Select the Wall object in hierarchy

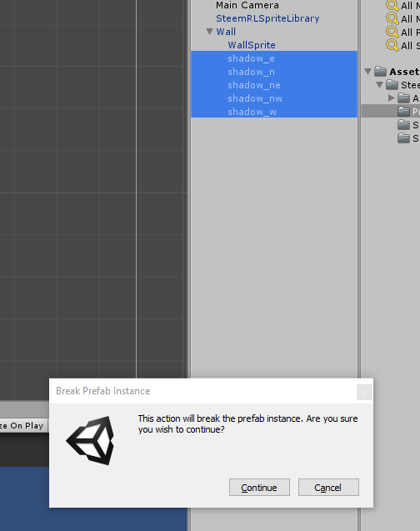[226, 32]
